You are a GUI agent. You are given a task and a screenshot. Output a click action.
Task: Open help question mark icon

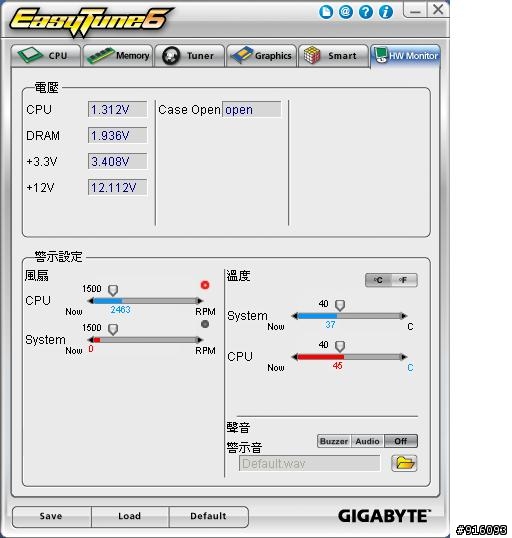pyautogui.click(x=365, y=12)
